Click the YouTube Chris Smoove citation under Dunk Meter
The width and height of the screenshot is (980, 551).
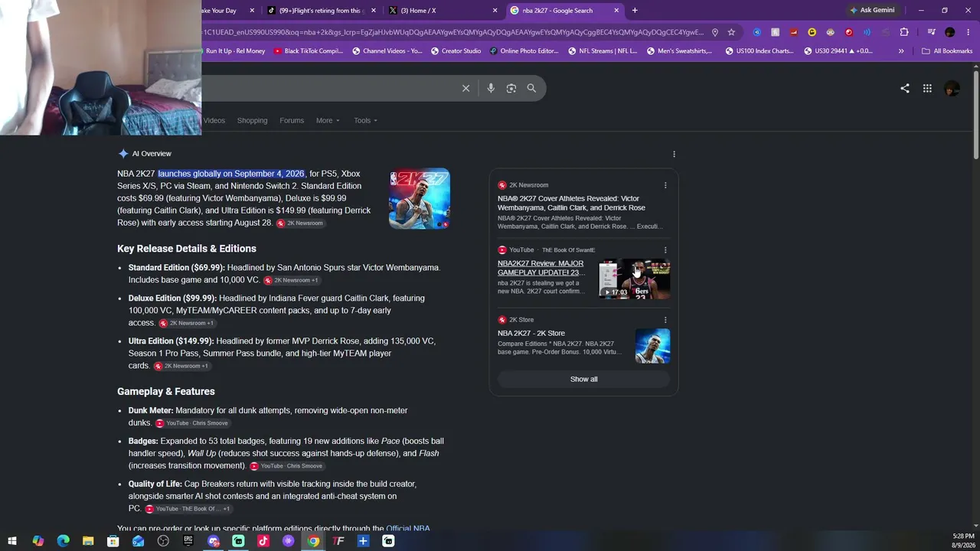point(192,423)
